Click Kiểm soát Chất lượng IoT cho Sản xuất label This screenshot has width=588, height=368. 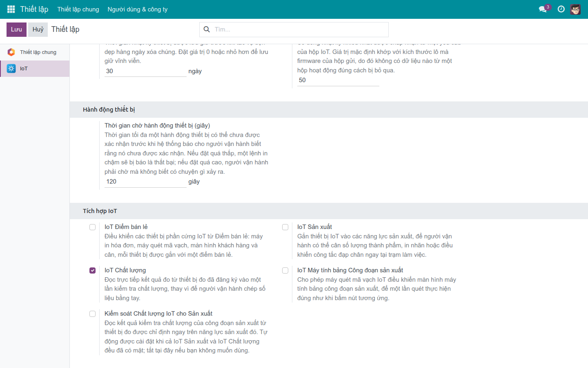coord(158,314)
